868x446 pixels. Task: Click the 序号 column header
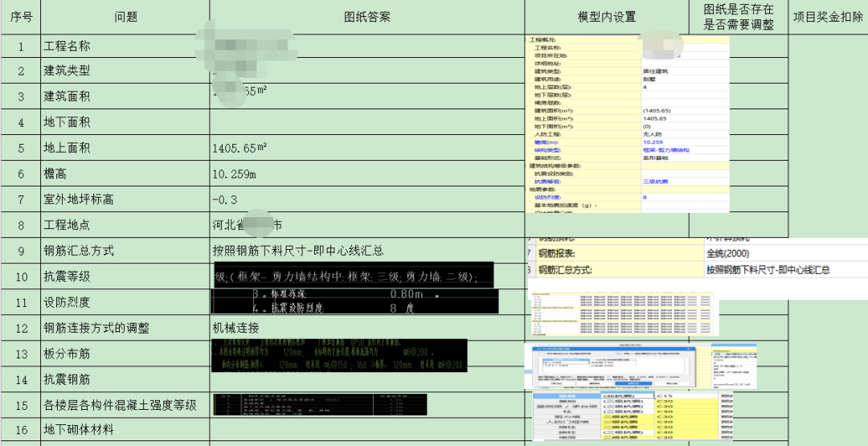pyautogui.click(x=21, y=17)
